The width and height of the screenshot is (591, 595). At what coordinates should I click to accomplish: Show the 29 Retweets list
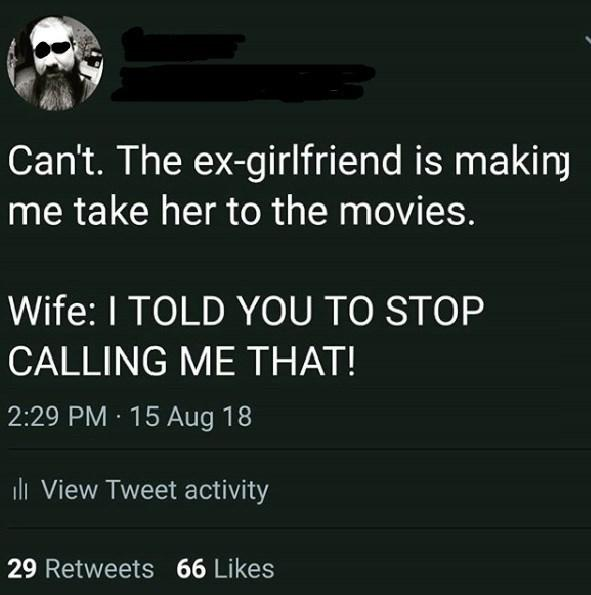80,569
